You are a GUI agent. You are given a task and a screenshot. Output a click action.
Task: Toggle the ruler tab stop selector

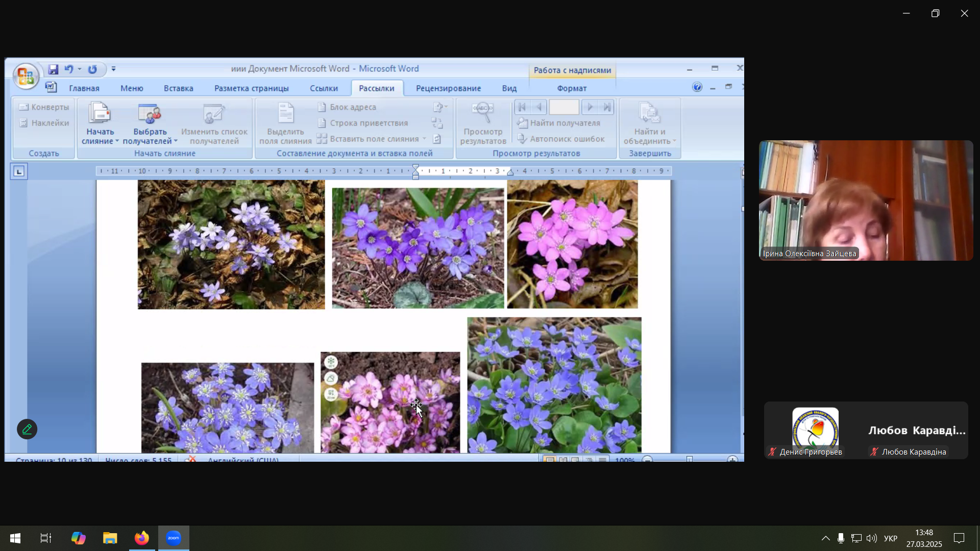pyautogui.click(x=19, y=171)
